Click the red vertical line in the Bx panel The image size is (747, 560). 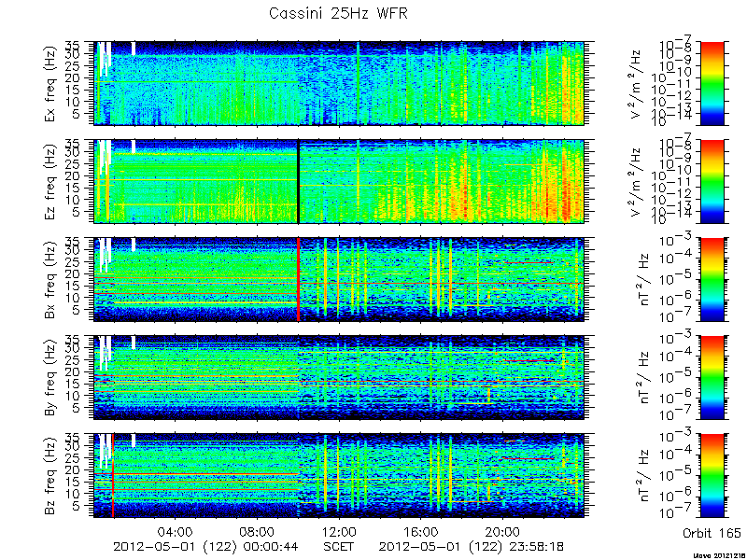tap(298, 279)
